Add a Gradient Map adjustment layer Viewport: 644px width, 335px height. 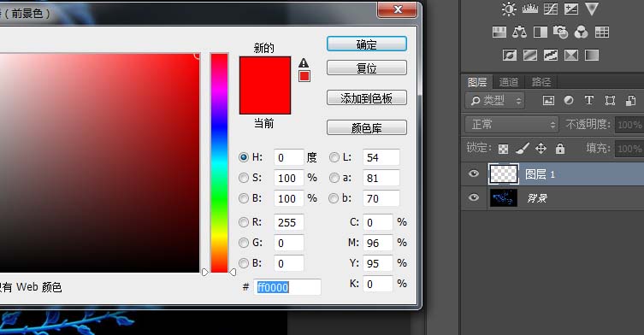point(592,55)
